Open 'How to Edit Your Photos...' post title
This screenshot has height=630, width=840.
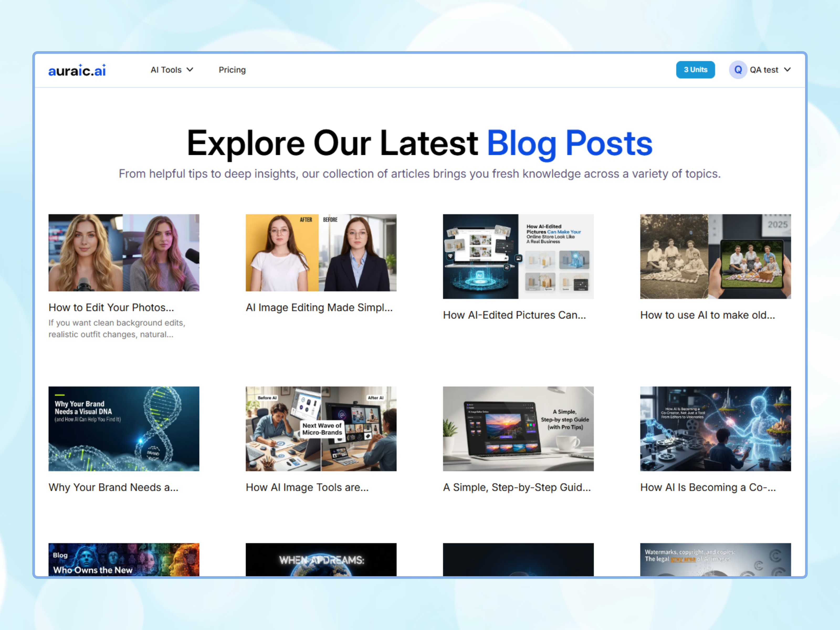(111, 307)
